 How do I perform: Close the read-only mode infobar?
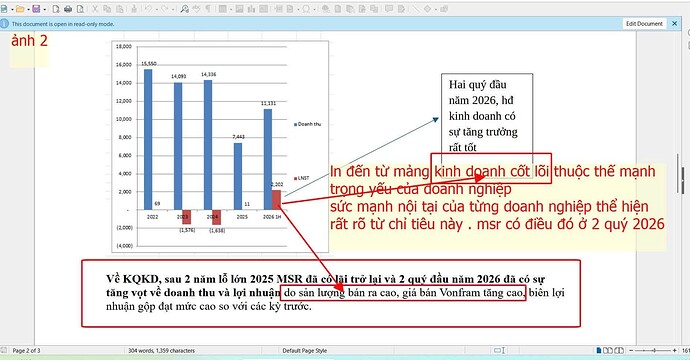675,24
